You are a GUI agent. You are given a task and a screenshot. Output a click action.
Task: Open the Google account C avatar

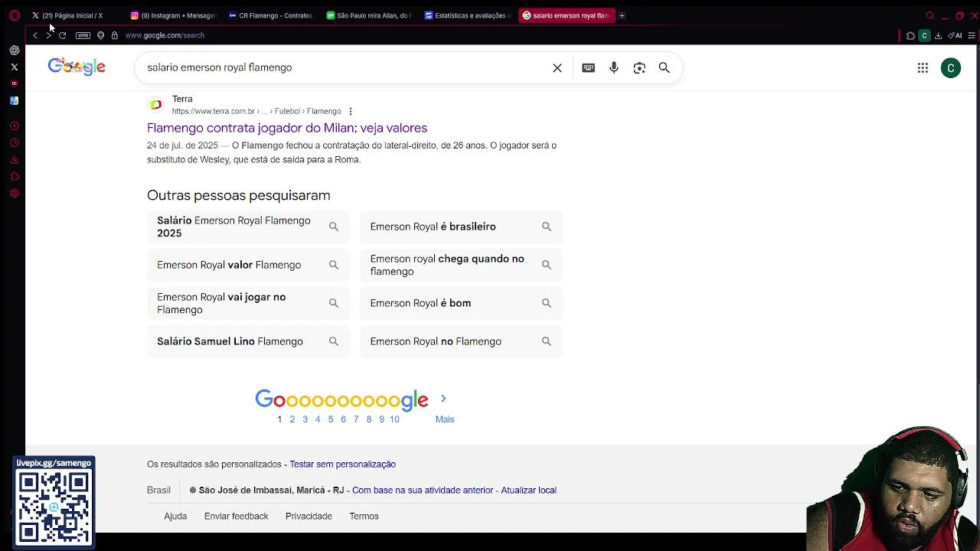pos(951,68)
